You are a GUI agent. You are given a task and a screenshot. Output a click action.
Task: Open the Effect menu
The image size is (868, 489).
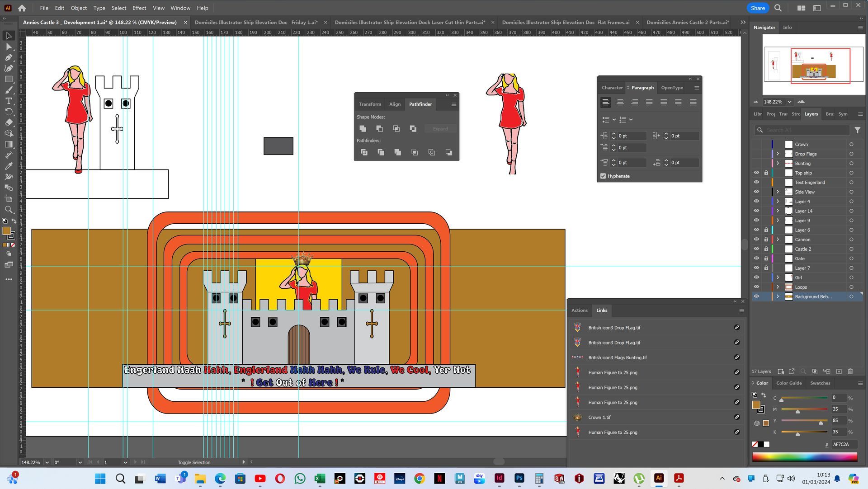139,8
